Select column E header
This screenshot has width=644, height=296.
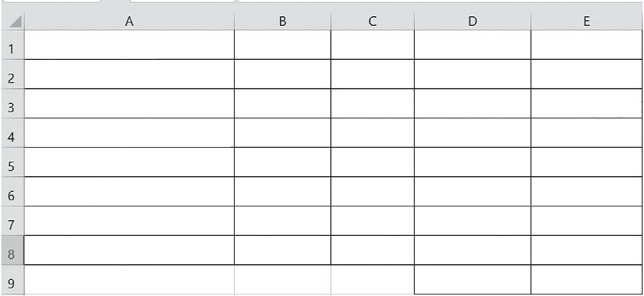point(586,22)
